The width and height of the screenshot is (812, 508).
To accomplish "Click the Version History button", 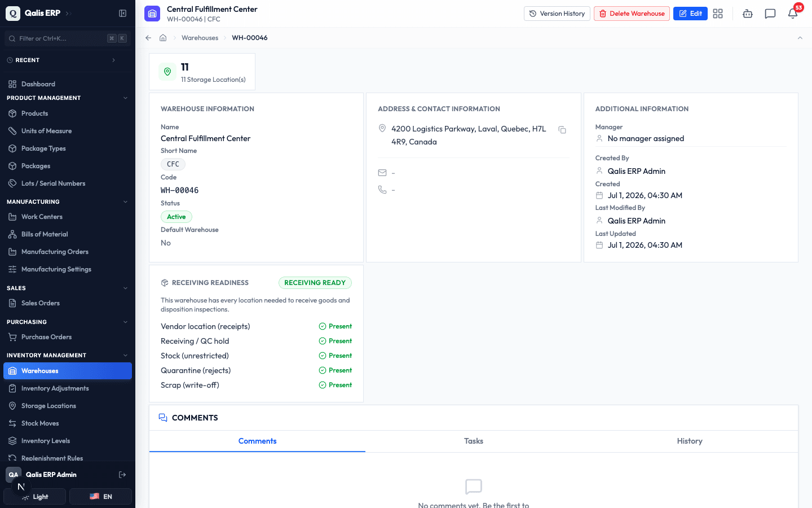I will pyautogui.click(x=557, y=14).
